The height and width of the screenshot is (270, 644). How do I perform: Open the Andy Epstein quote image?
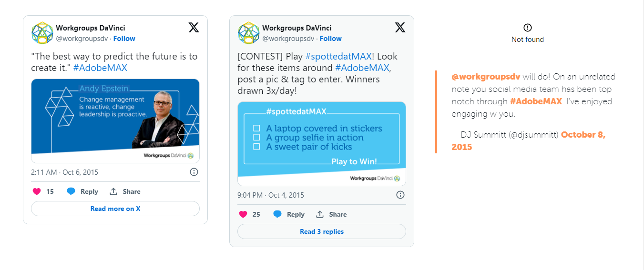click(115, 121)
